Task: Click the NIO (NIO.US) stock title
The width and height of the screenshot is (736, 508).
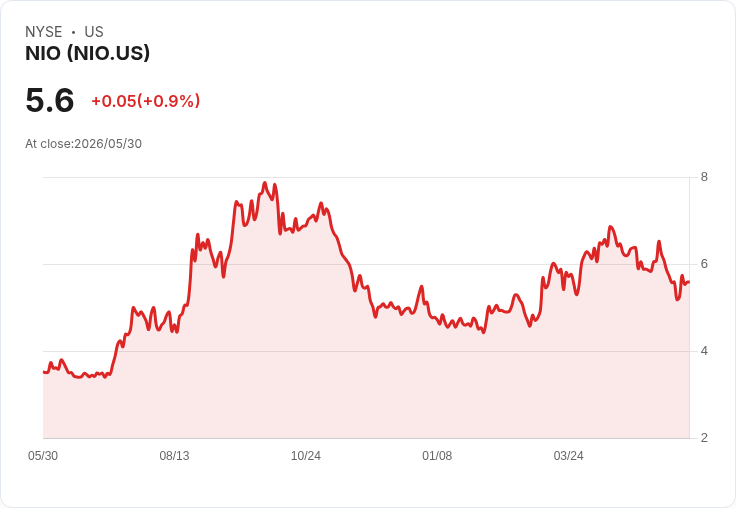Action: [88, 54]
